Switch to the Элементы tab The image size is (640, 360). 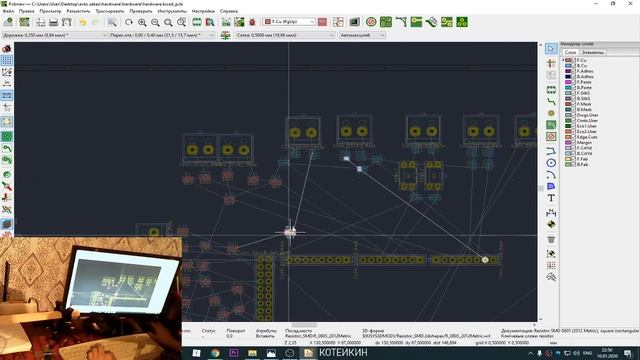coord(593,52)
